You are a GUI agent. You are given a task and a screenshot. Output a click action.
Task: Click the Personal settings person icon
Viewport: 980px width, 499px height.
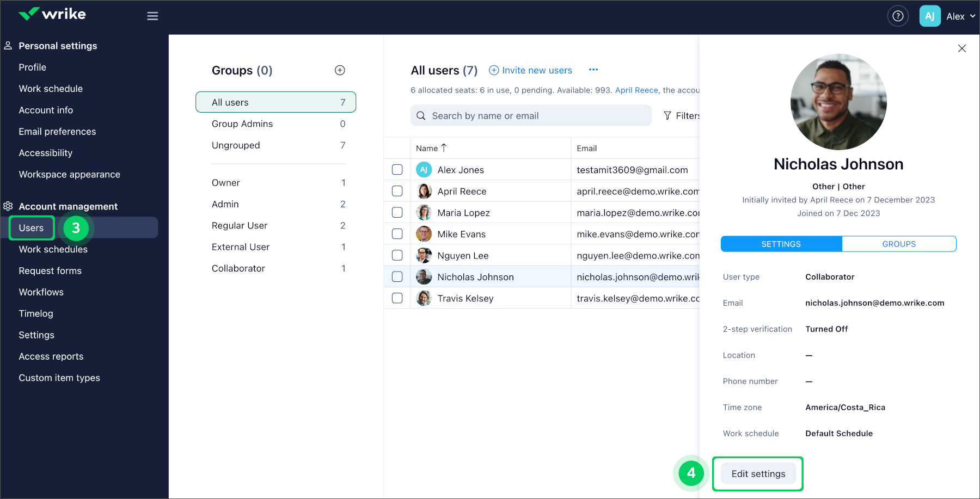pyautogui.click(x=8, y=45)
